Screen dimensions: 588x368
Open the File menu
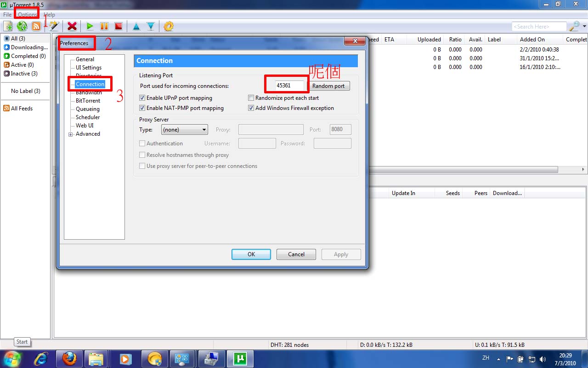click(7, 15)
